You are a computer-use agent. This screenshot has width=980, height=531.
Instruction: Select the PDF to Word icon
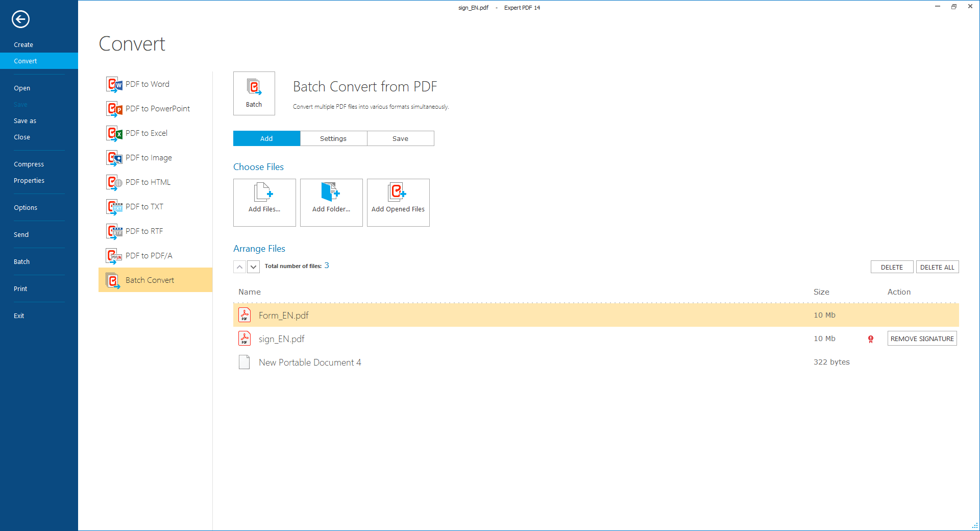point(114,84)
